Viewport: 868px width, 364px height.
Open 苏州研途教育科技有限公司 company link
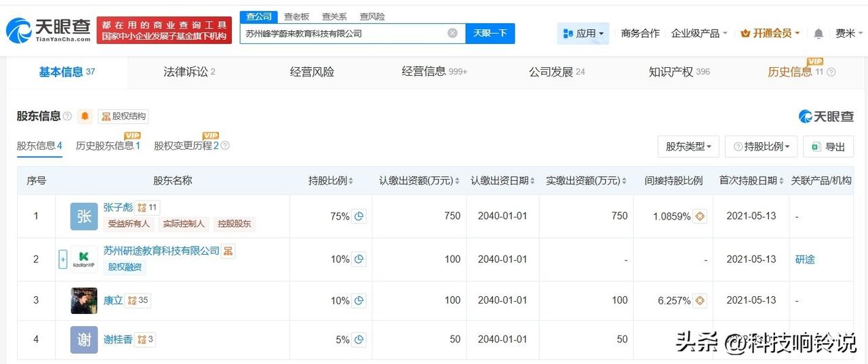click(161, 251)
